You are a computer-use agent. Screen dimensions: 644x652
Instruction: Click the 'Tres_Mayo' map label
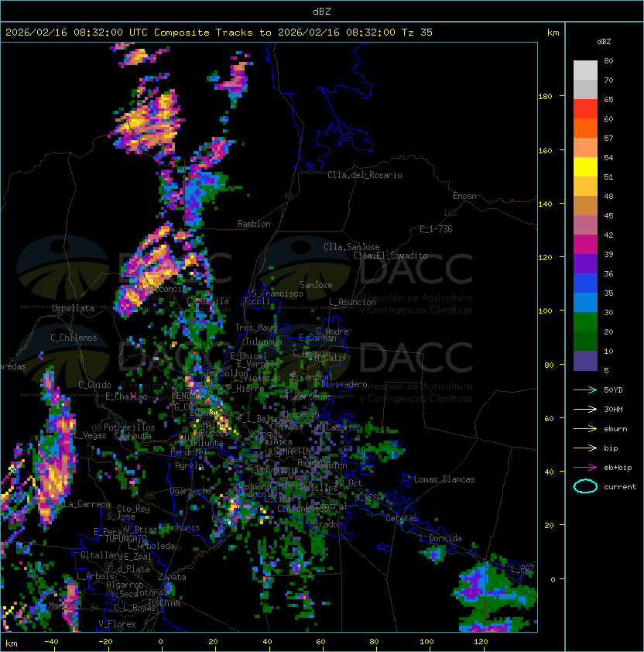point(255,328)
